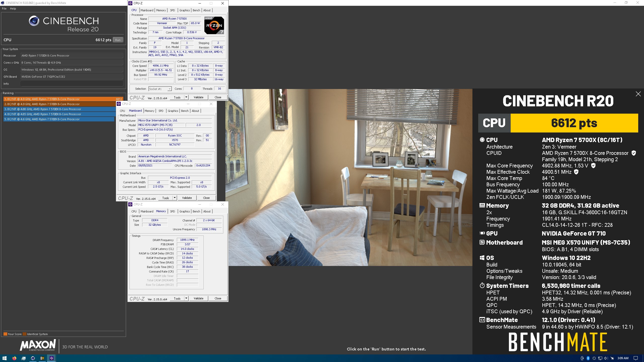Open Tools dropdown arrow in Memory CPU-Z window
Viewport: 644px width, 362px height.
pyautogui.click(x=186, y=298)
